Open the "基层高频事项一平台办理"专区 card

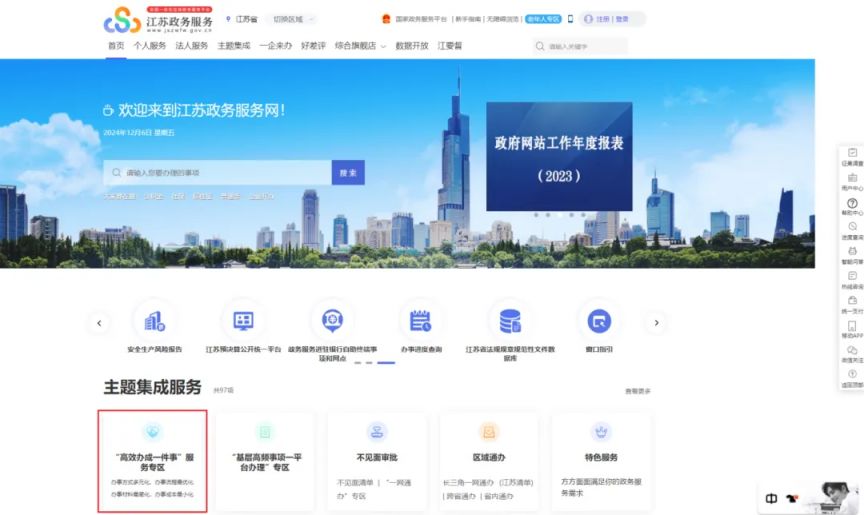click(x=265, y=462)
